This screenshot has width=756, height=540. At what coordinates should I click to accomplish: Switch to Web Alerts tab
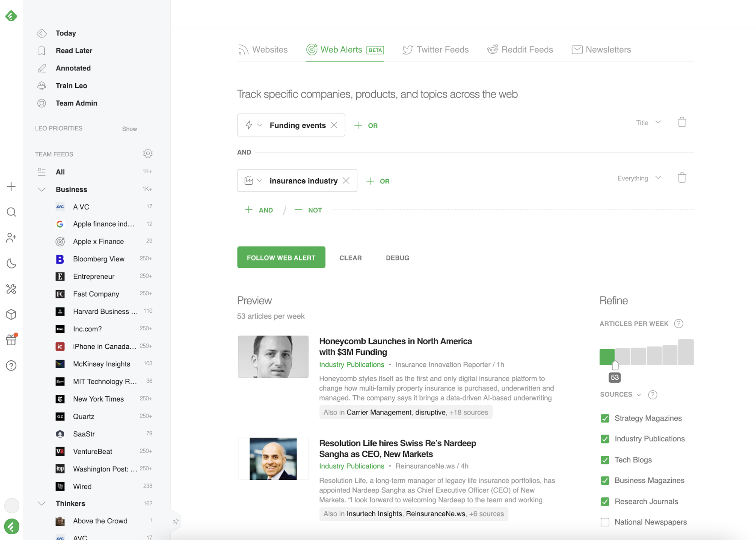(x=345, y=50)
